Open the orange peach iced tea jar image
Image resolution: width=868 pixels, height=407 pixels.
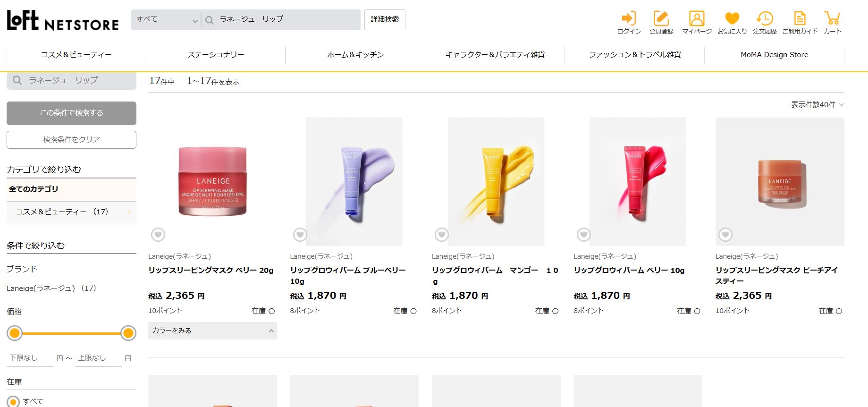780,182
